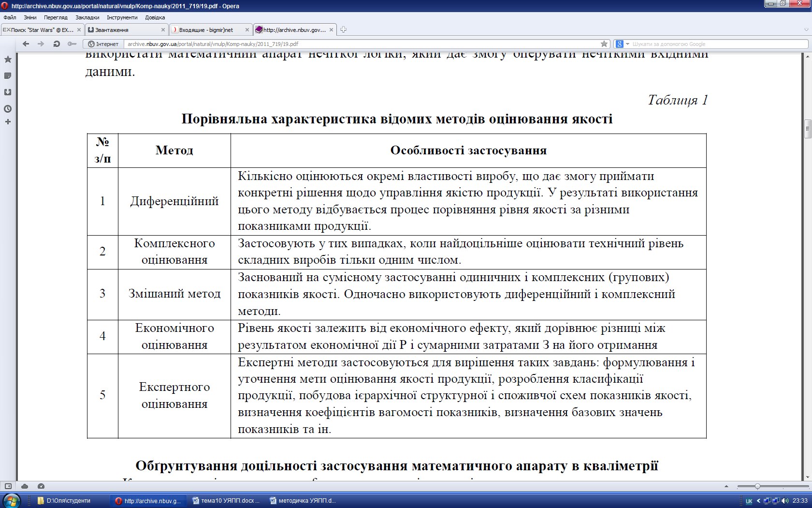Toggle the panels sidebar from status bar
Viewport: 812px width, 508px height.
pos(8,486)
